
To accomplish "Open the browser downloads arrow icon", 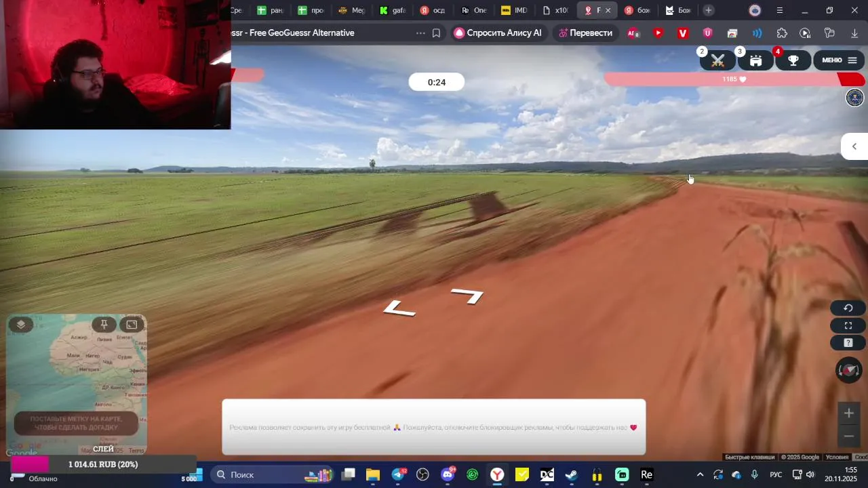I will coord(854,33).
